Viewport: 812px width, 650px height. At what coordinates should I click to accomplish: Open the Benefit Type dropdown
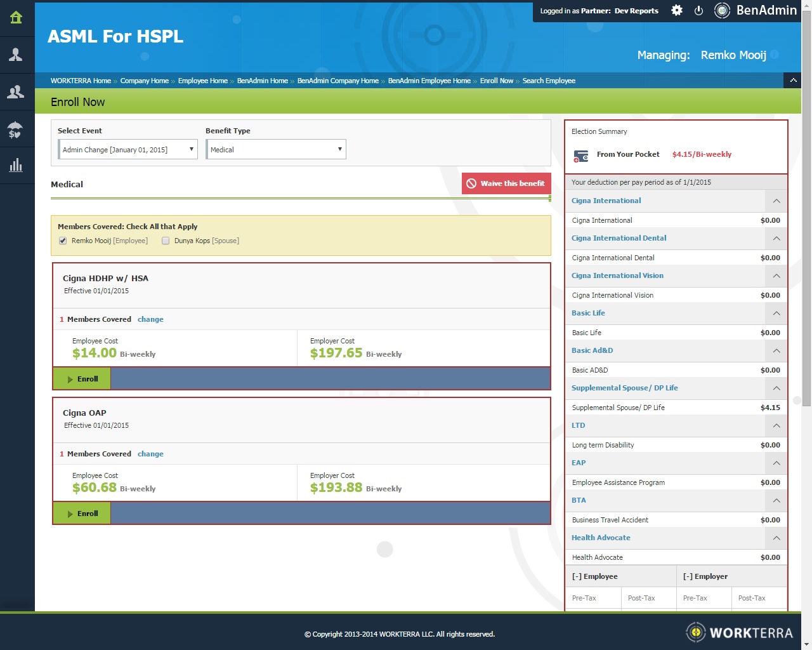(276, 150)
